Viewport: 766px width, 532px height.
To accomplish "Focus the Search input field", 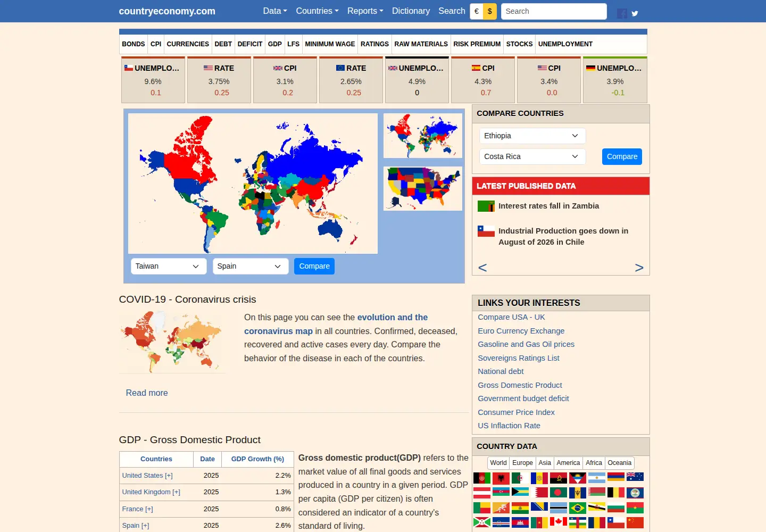I will [554, 11].
